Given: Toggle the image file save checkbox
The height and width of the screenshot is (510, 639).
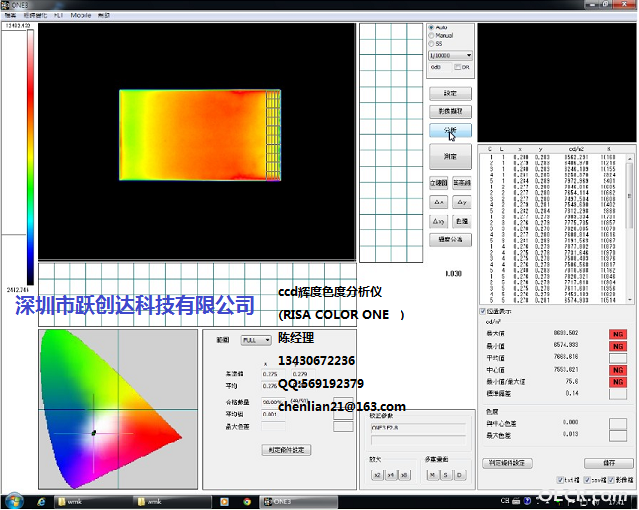Looking at the screenshot, I should pos(611,480).
